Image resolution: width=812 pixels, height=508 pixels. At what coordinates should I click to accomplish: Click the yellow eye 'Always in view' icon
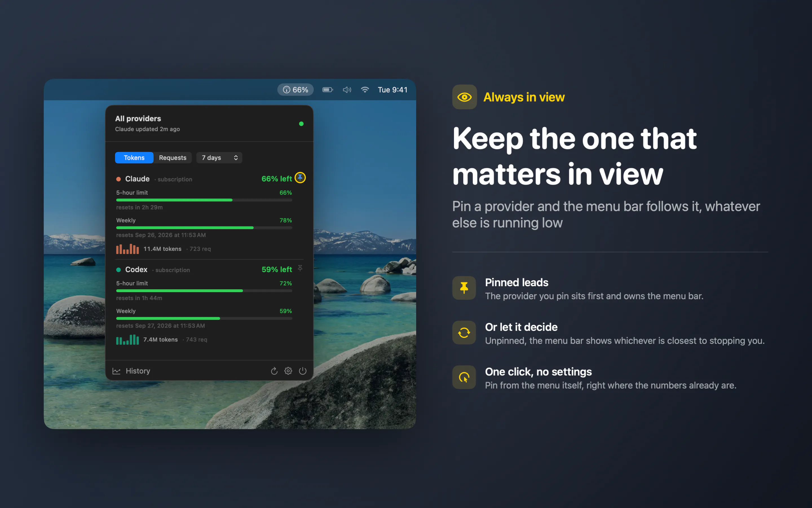point(464,97)
